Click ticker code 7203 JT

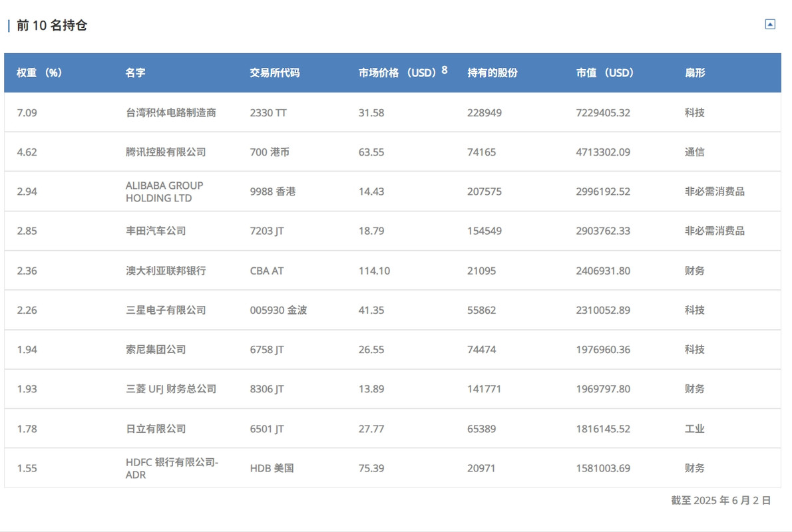[x=267, y=231]
